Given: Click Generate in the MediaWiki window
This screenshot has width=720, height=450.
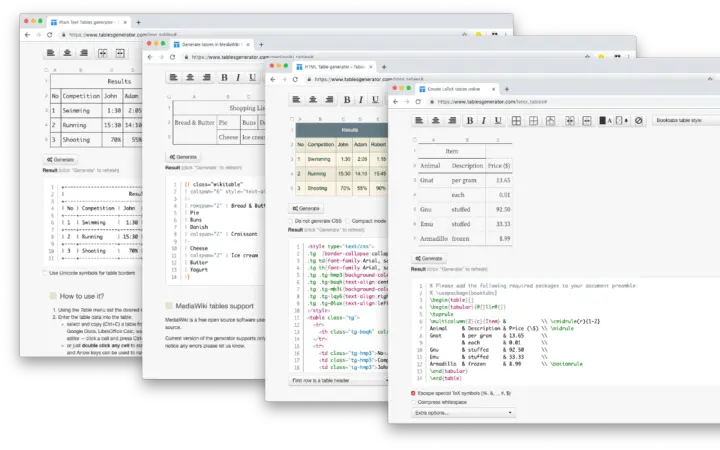Looking at the screenshot, I should point(183,157).
